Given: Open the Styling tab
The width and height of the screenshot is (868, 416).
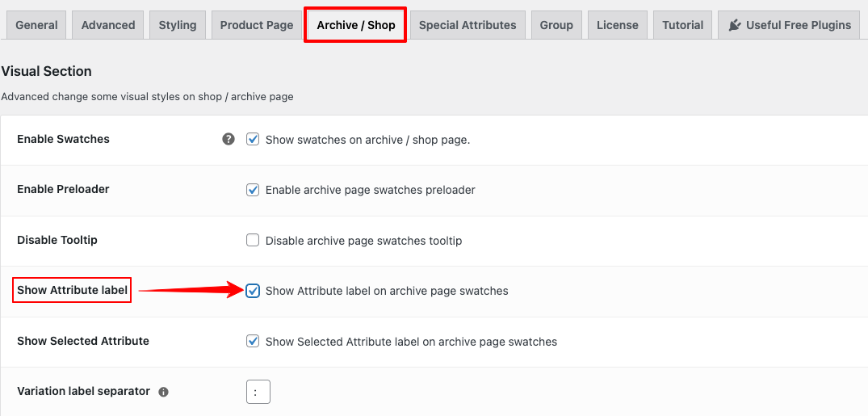Looking at the screenshot, I should [x=178, y=25].
